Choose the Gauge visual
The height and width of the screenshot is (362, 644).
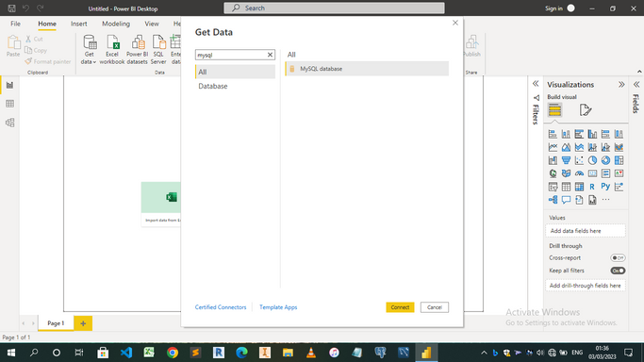tap(579, 173)
